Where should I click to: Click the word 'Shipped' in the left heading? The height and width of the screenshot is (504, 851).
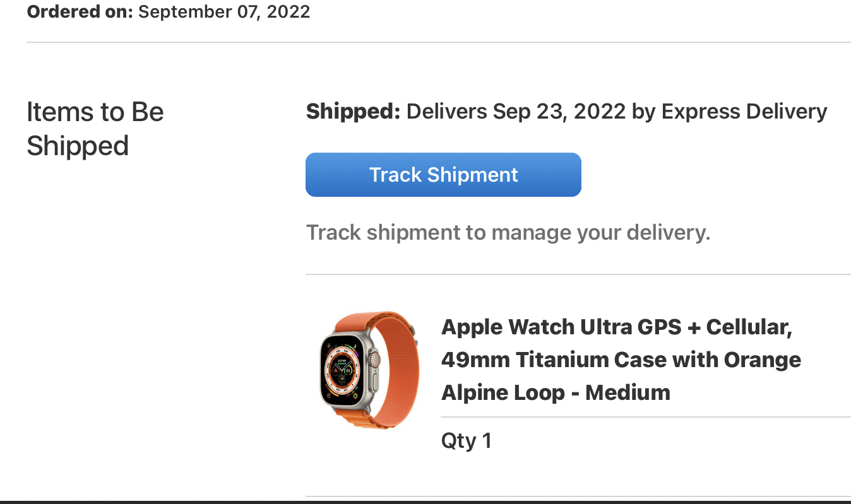coord(78,146)
